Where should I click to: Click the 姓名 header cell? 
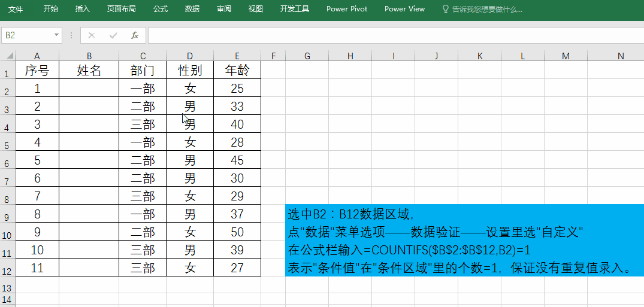tap(89, 70)
